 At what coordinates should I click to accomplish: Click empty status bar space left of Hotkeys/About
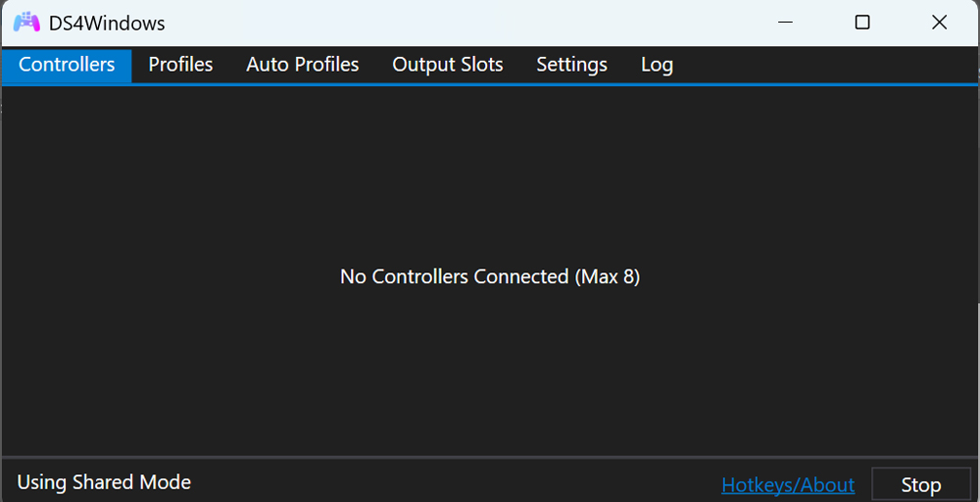click(451, 482)
